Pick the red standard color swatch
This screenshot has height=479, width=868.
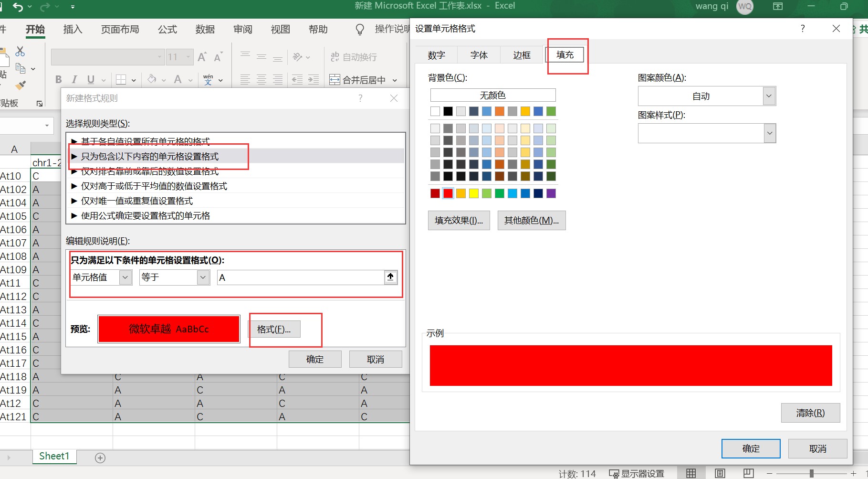[x=448, y=193]
